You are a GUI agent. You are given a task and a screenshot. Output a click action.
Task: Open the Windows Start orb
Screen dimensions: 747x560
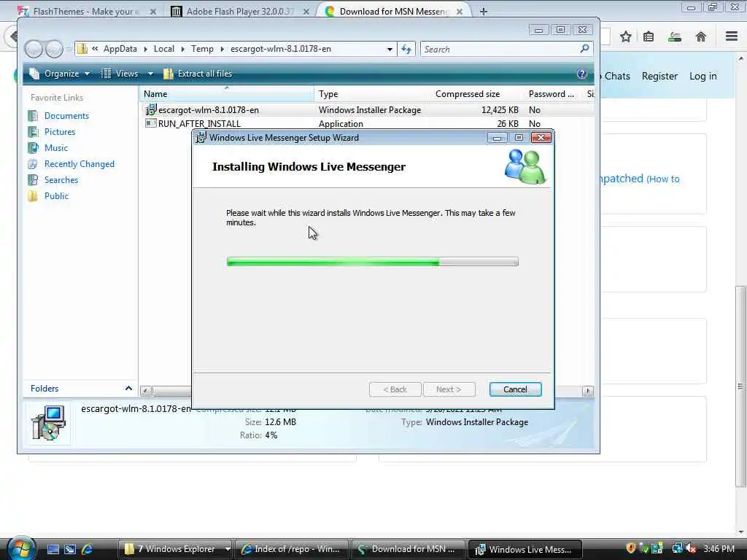[x=21, y=548]
